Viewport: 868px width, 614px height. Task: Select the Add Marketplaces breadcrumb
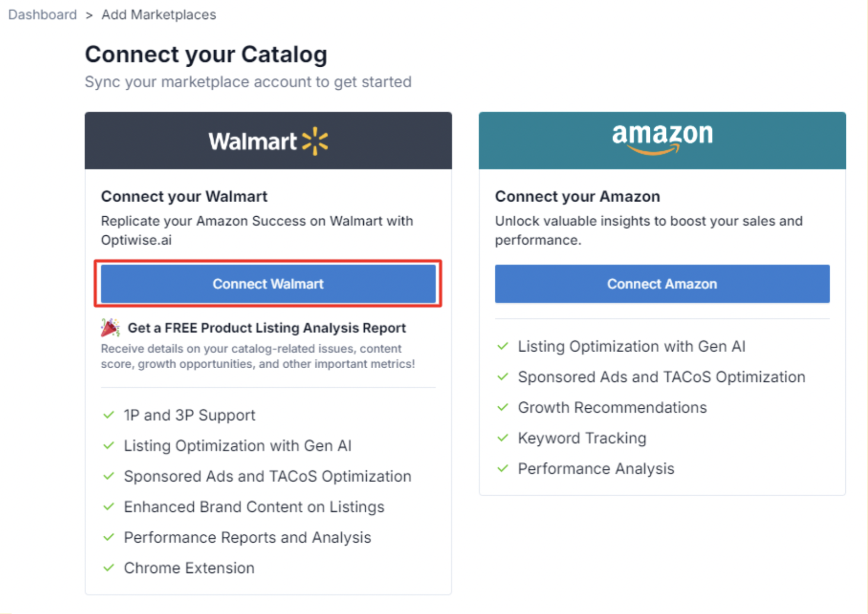159,15
